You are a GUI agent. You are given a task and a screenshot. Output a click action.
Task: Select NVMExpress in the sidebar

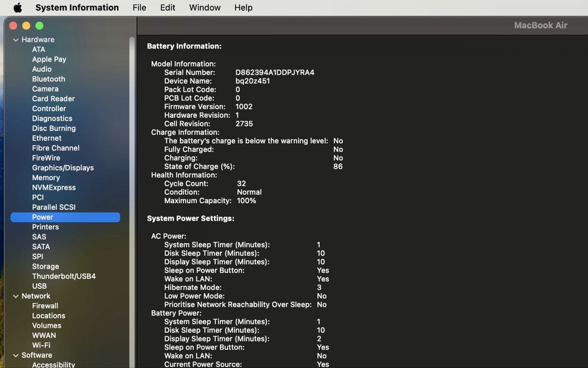point(54,187)
